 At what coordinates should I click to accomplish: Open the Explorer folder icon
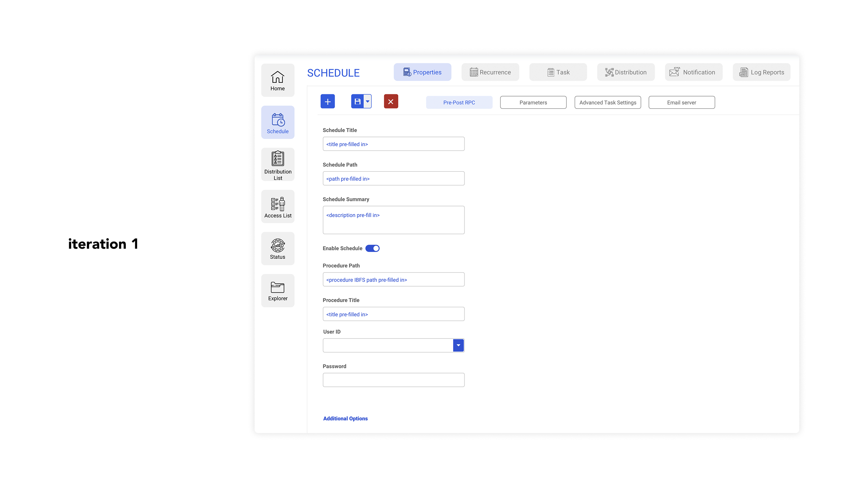277,291
